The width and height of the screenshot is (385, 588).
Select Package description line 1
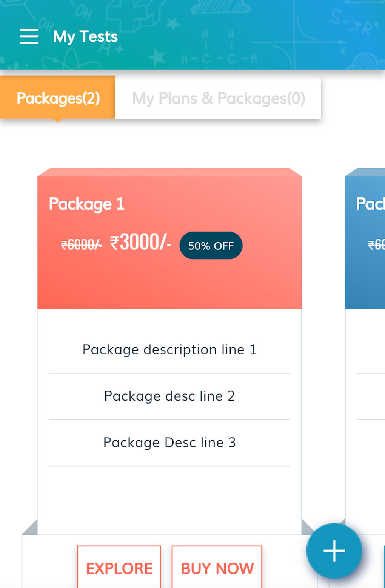(169, 350)
